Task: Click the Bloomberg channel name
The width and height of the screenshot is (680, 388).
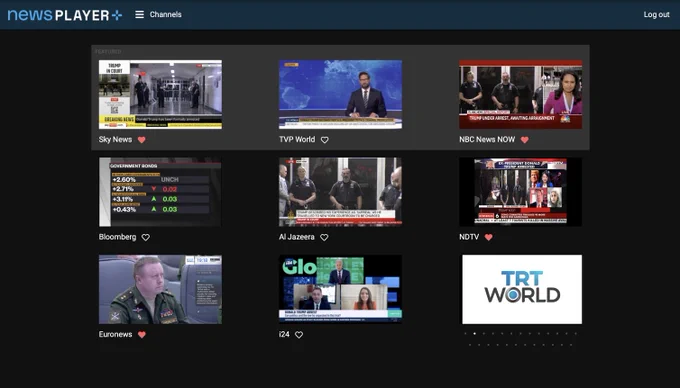Action: tap(118, 237)
